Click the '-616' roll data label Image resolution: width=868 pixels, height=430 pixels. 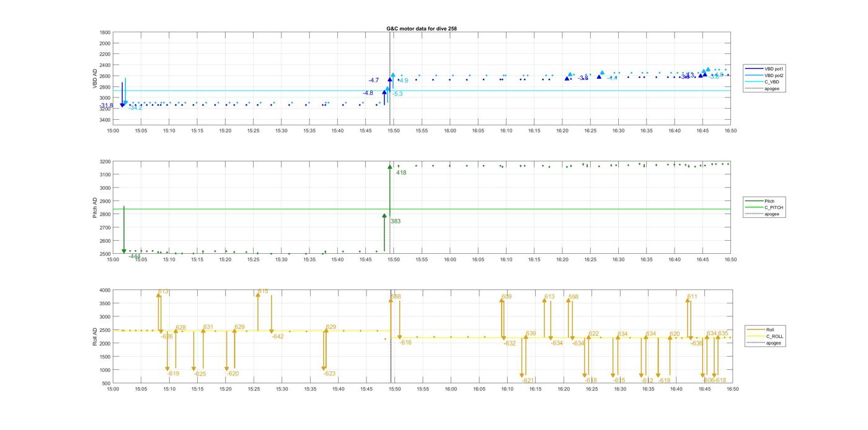(405, 343)
